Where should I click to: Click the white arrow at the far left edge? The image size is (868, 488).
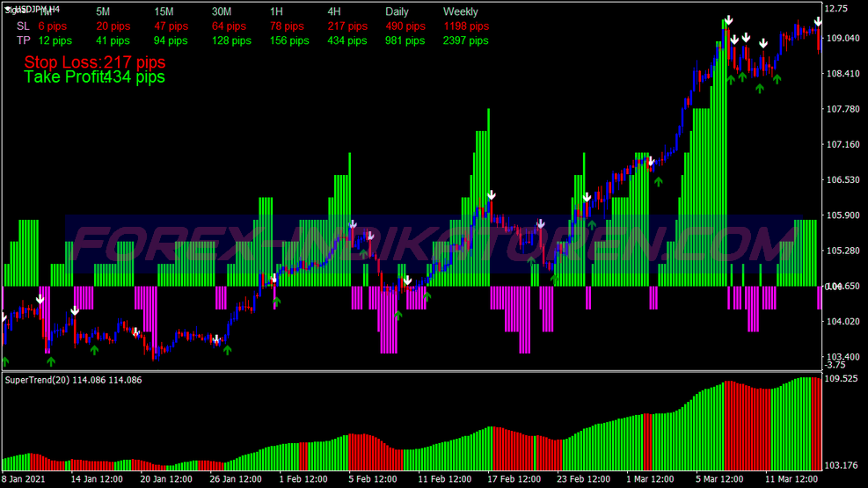(4, 317)
